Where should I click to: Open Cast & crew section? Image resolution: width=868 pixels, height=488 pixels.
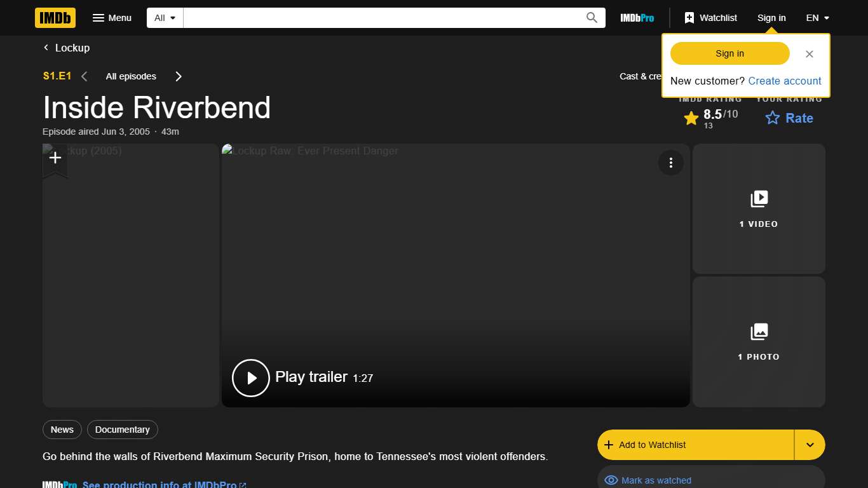[641, 76]
